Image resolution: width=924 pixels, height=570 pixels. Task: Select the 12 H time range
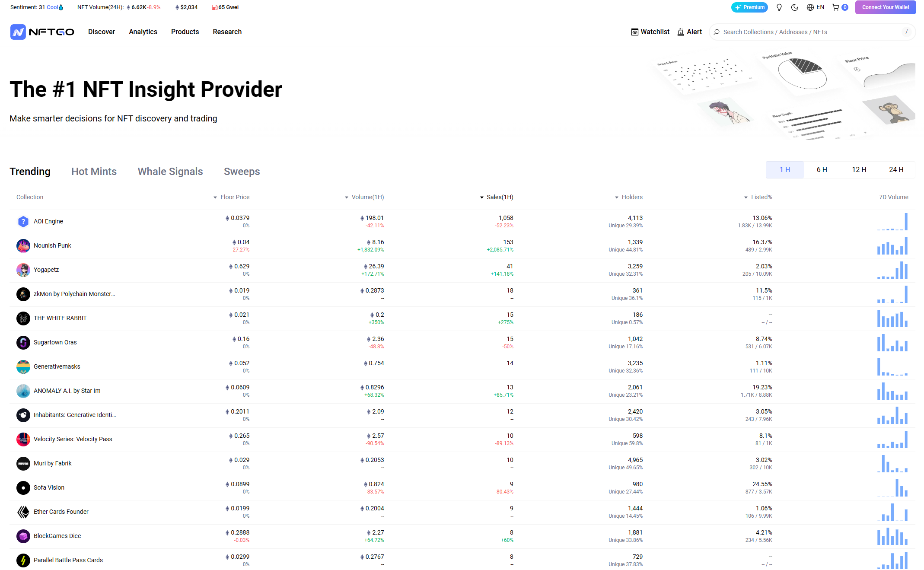[x=859, y=170]
